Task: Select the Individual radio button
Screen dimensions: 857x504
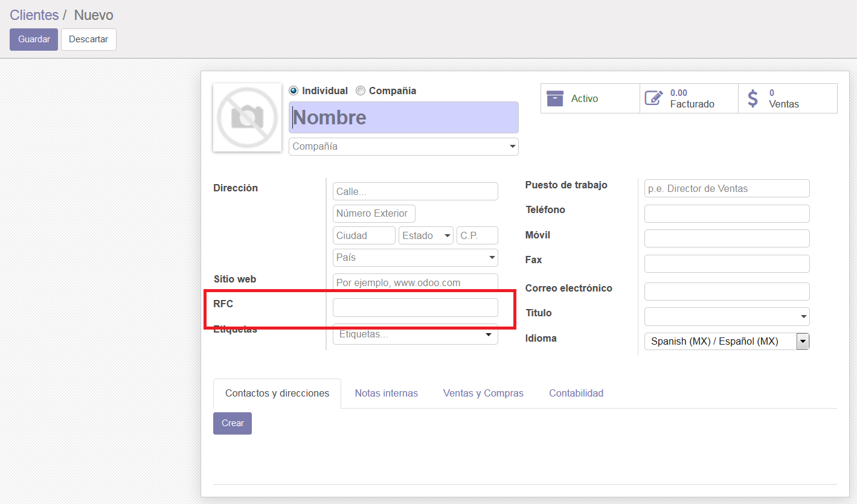Action: point(294,91)
